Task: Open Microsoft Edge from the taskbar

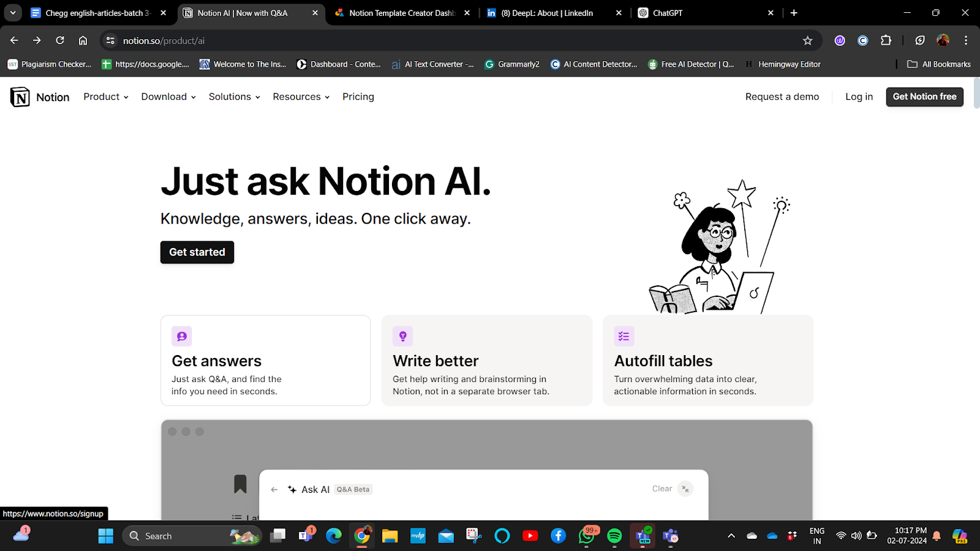Action: point(334,536)
